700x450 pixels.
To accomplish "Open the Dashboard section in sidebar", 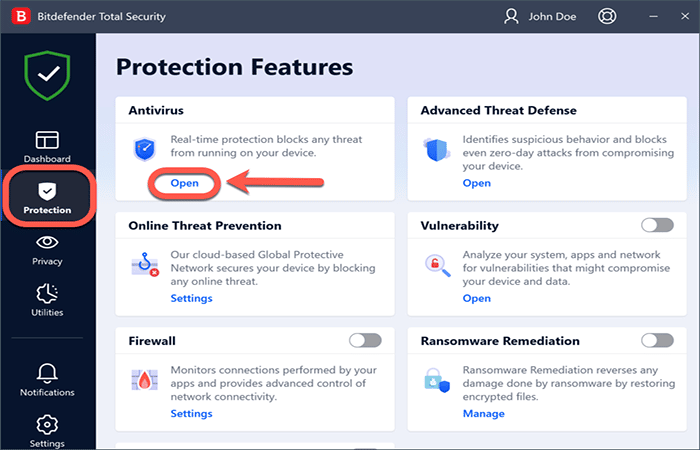I will coord(48,146).
